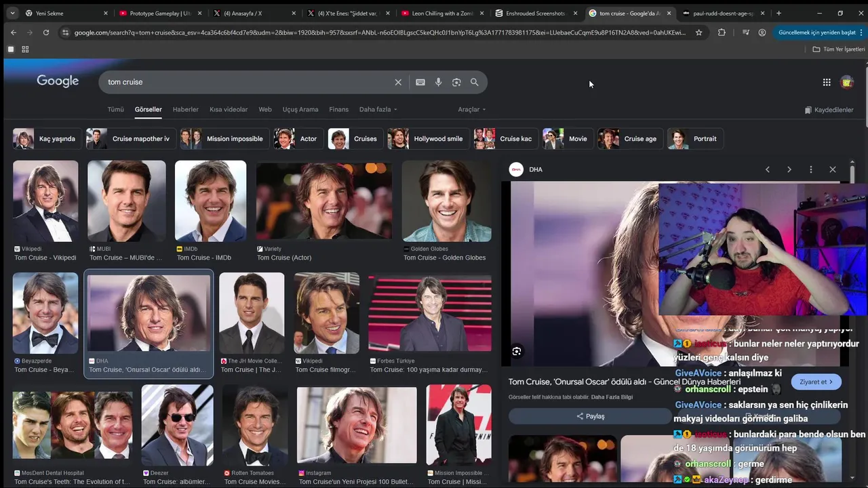The image size is (868, 488).
Task: Open the Vikipedi Tom Cruise image thumbnail
Action: pyautogui.click(x=45, y=201)
